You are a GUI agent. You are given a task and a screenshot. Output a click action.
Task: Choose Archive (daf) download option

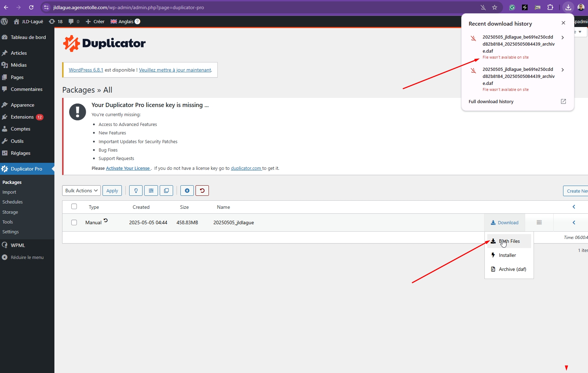coord(509,269)
